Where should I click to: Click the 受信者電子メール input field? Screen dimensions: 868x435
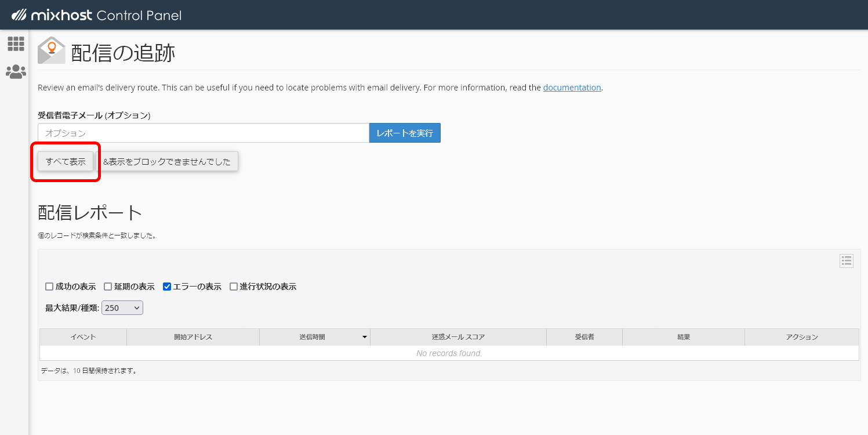[203, 133]
